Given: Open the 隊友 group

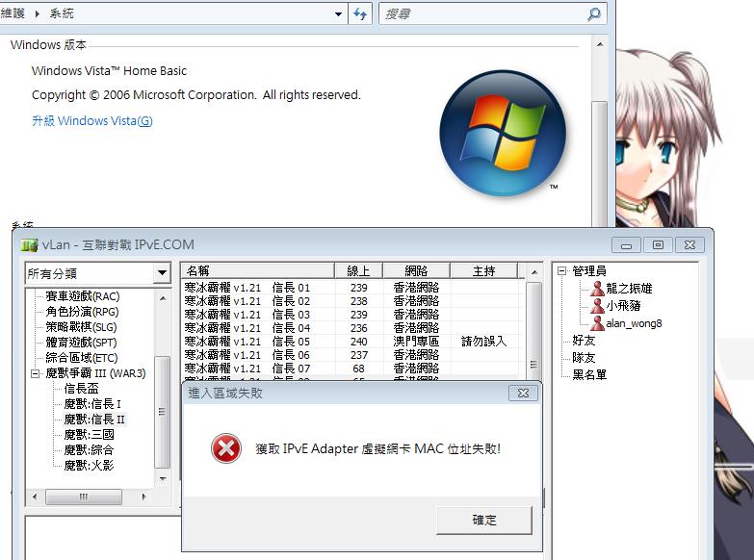Looking at the screenshot, I should pyautogui.click(x=584, y=358).
